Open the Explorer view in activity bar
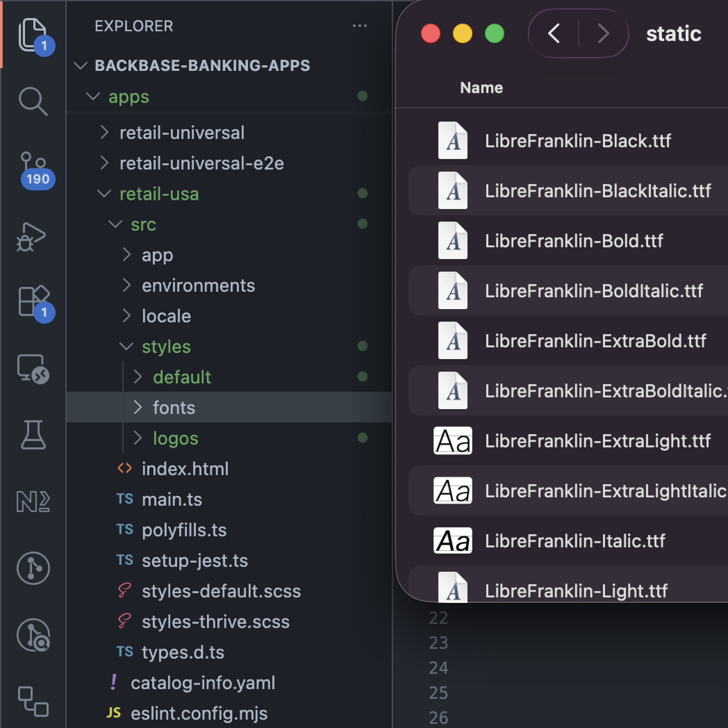This screenshot has height=728, width=728. pos(33,35)
